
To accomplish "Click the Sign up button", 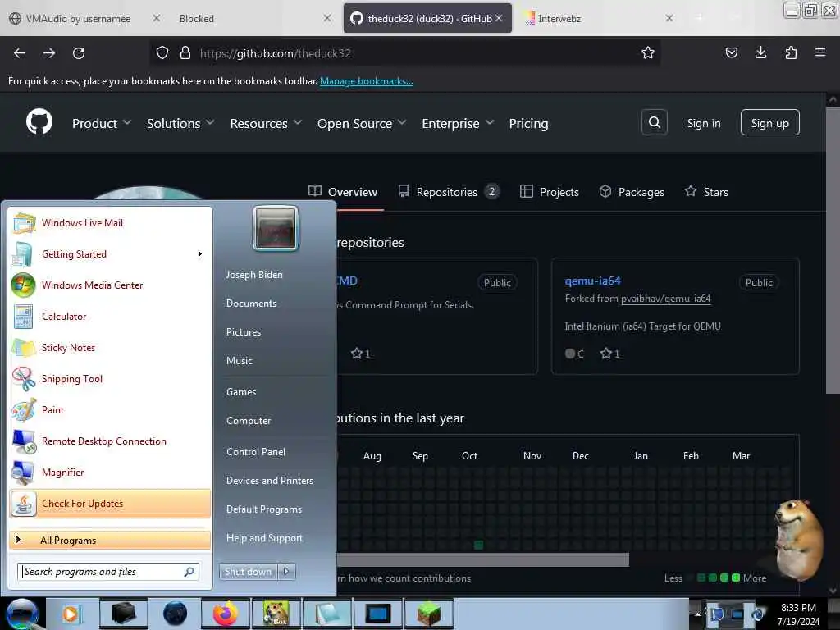I will [769, 123].
